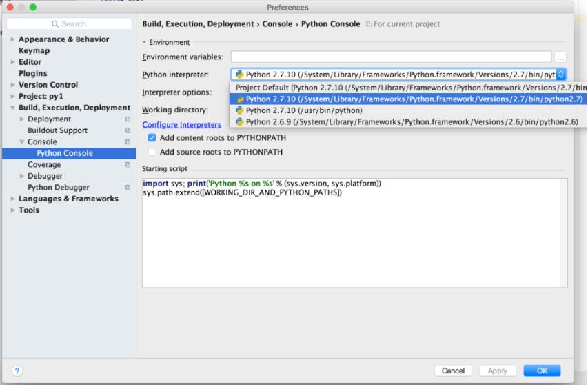Image resolution: width=588 pixels, height=385 pixels.
Task: Select Python 2.6.9 interpreter option
Action: [x=408, y=121]
